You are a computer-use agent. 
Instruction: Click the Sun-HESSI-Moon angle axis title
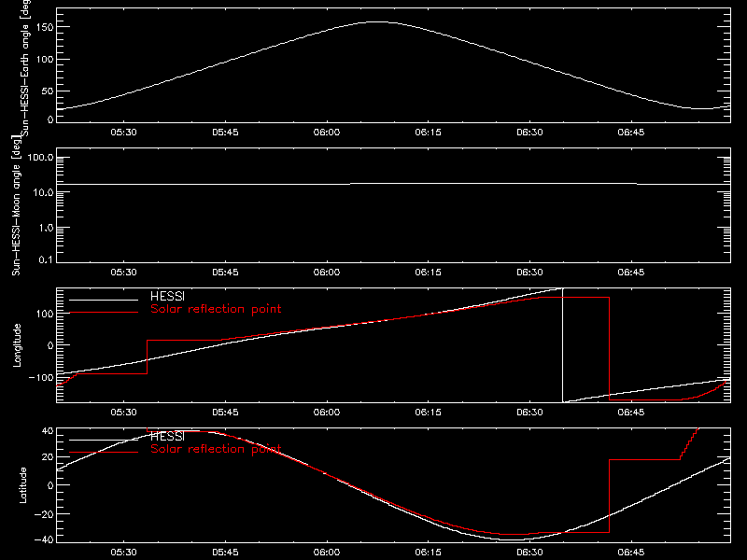(x=16, y=205)
